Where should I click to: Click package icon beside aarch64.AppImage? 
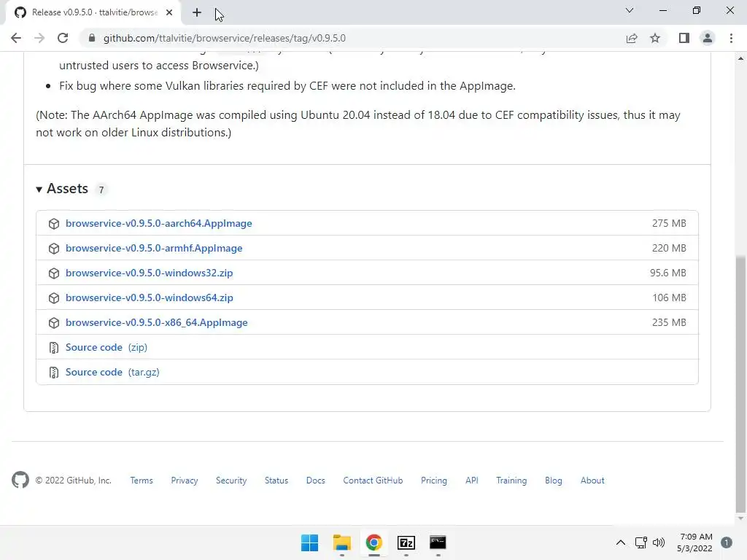tap(54, 224)
